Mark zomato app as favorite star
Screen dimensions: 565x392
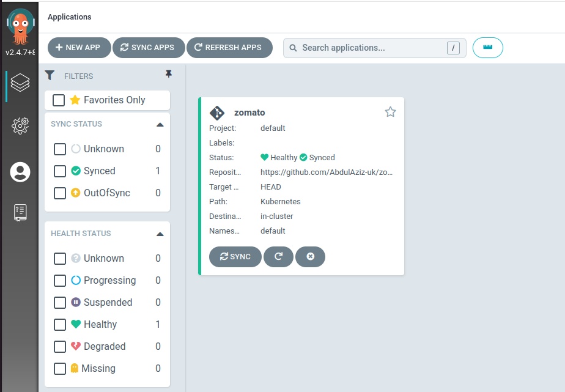(390, 112)
